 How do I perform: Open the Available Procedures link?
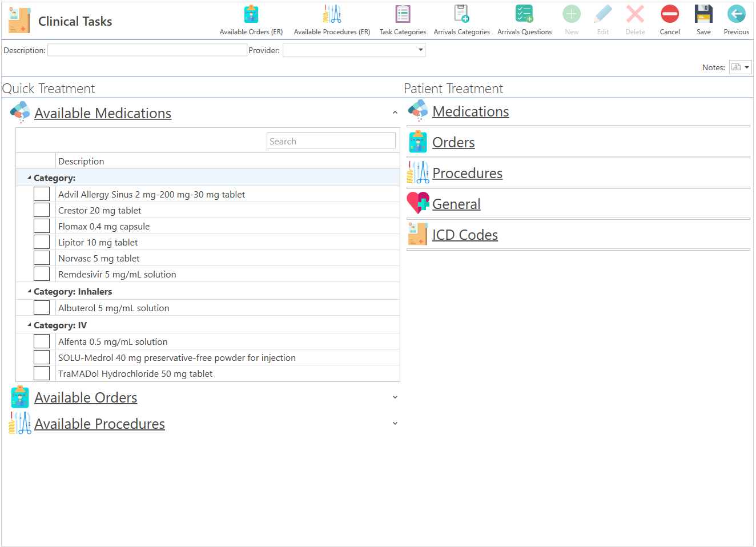[x=99, y=424]
